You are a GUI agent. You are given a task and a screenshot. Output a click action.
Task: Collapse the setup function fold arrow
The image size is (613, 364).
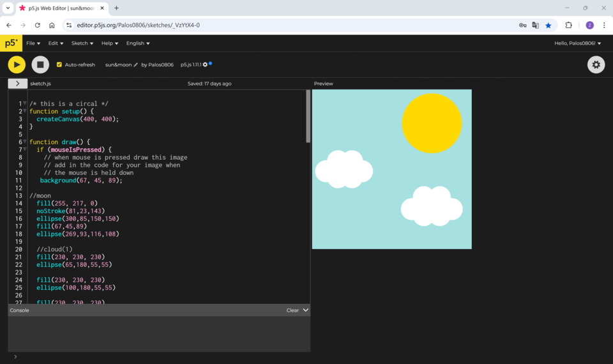point(25,111)
